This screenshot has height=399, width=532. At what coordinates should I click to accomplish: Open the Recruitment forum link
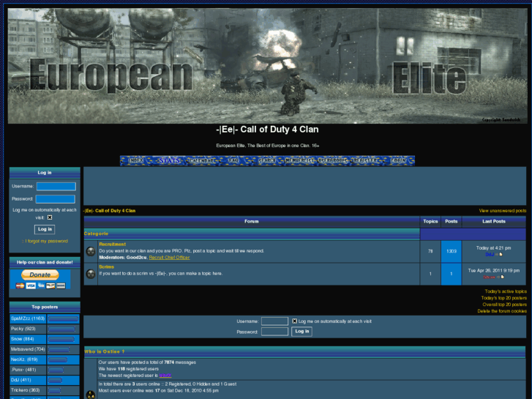tap(112, 244)
